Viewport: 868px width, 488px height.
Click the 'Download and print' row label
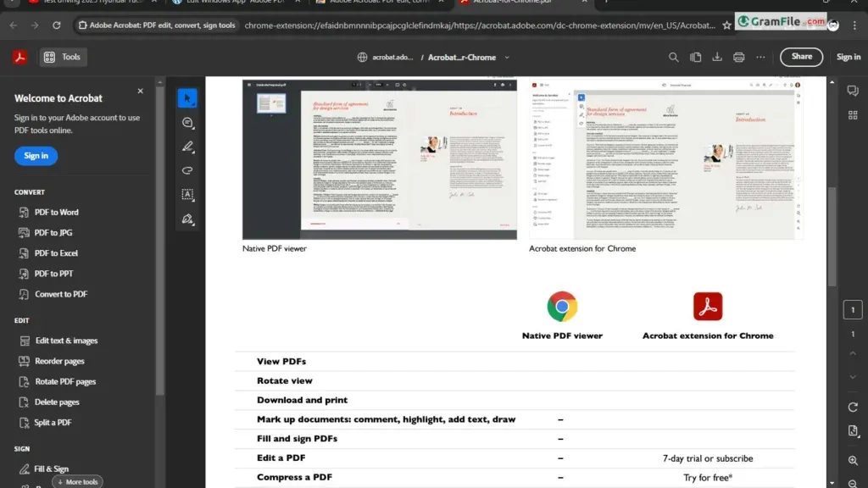pyautogui.click(x=303, y=400)
